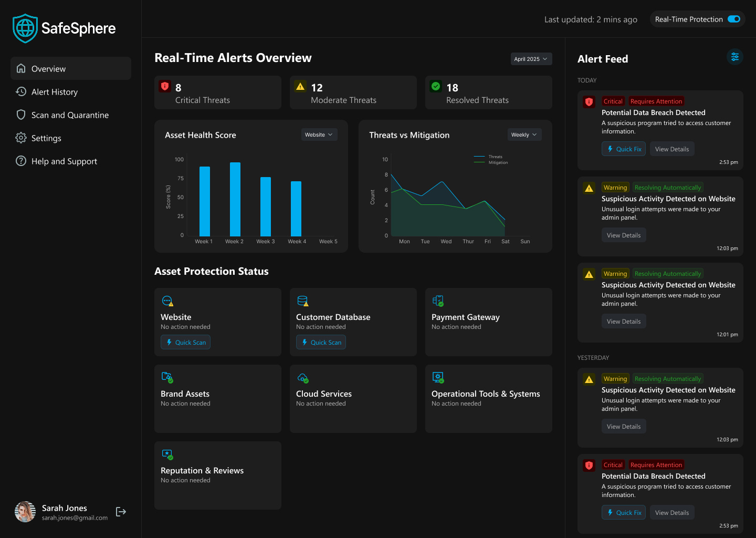Open the April 2025 month dropdown
This screenshot has height=538, width=756.
tap(531, 59)
